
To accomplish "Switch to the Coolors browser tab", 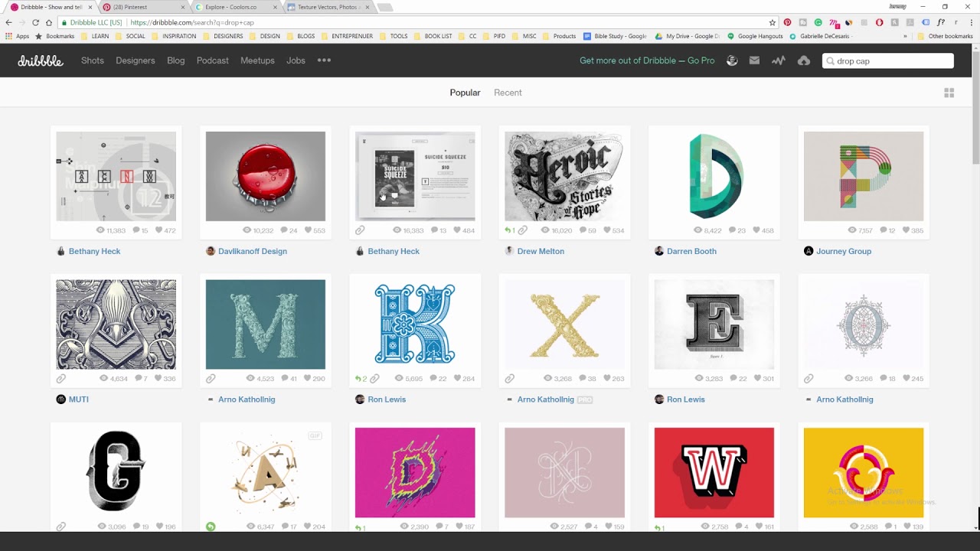I will 236,7.
